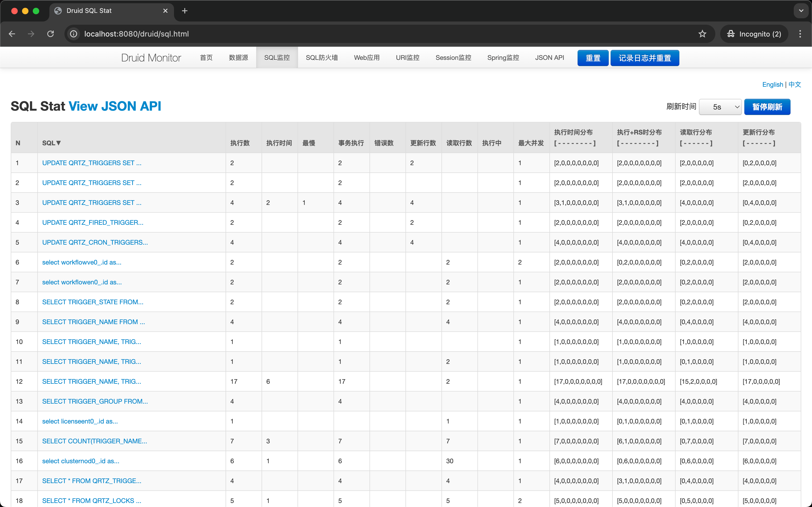Open SELECT TRIGGER_STATE FROM... link
The height and width of the screenshot is (507, 812).
click(x=93, y=302)
